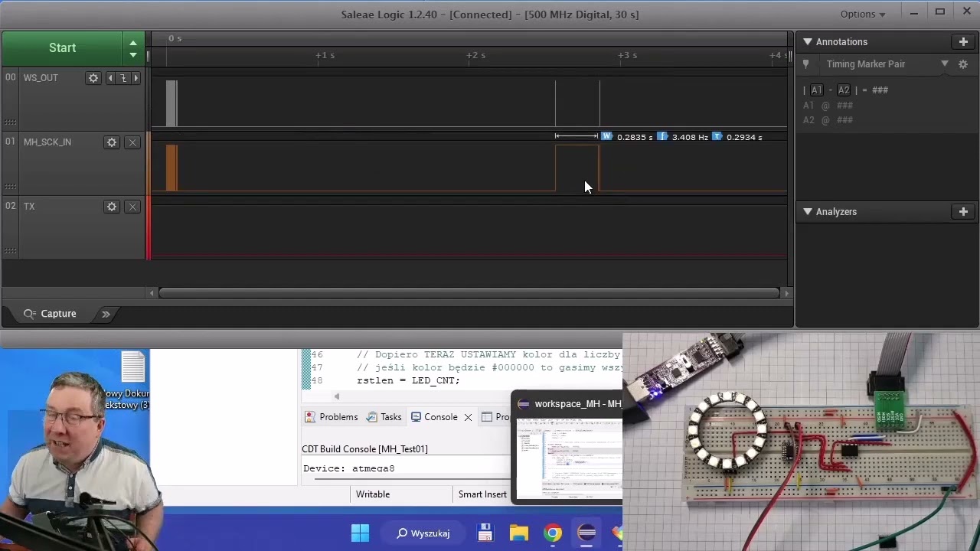Remove the TX channel via its X button
980x551 pixels.
132,207
